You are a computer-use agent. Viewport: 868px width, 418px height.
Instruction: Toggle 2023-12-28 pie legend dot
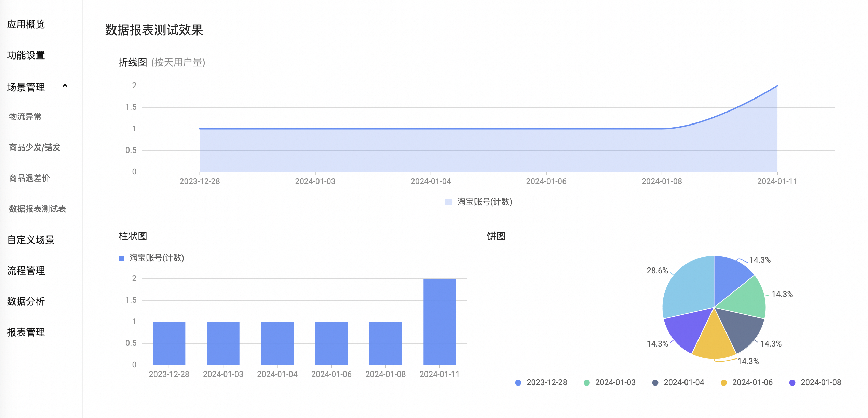[518, 383]
